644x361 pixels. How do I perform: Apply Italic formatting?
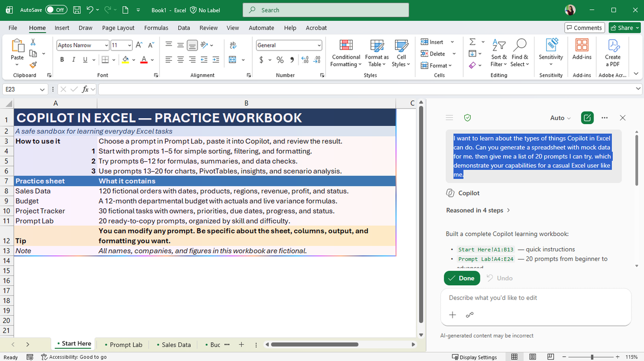click(74, 60)
